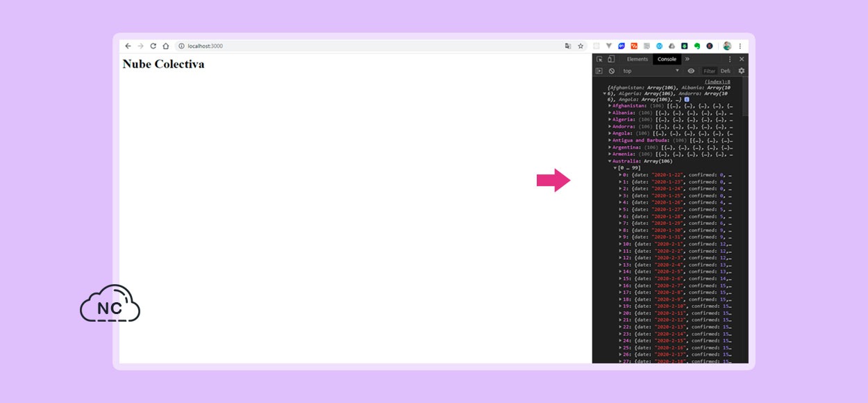Open console settings gear
The height and width of the screenshot is (403, 868).
pos(742,71)
